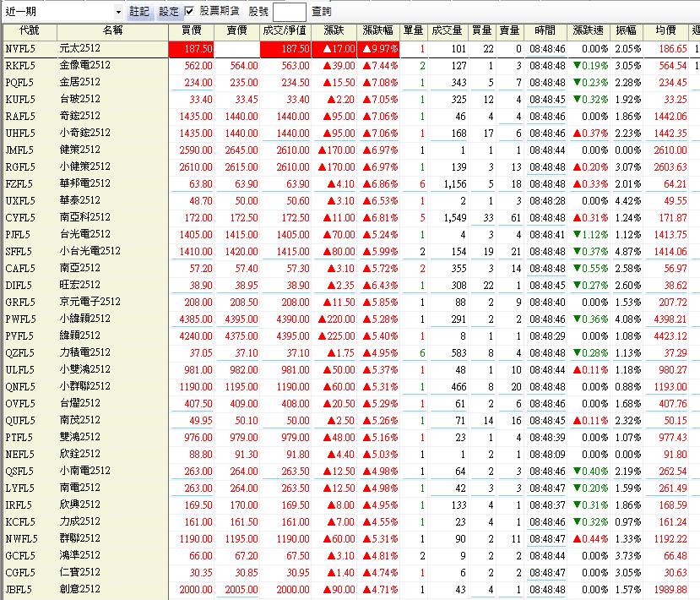700x600 pixels.
Task: Click the 漲跌幅 column header
Action: 378,30
